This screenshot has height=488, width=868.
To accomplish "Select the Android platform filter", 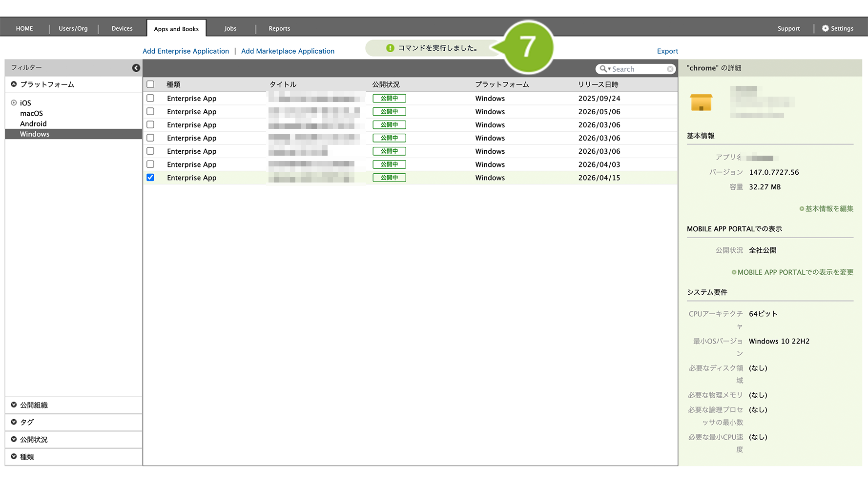I will pyautogui.click(x=33, y=123).
